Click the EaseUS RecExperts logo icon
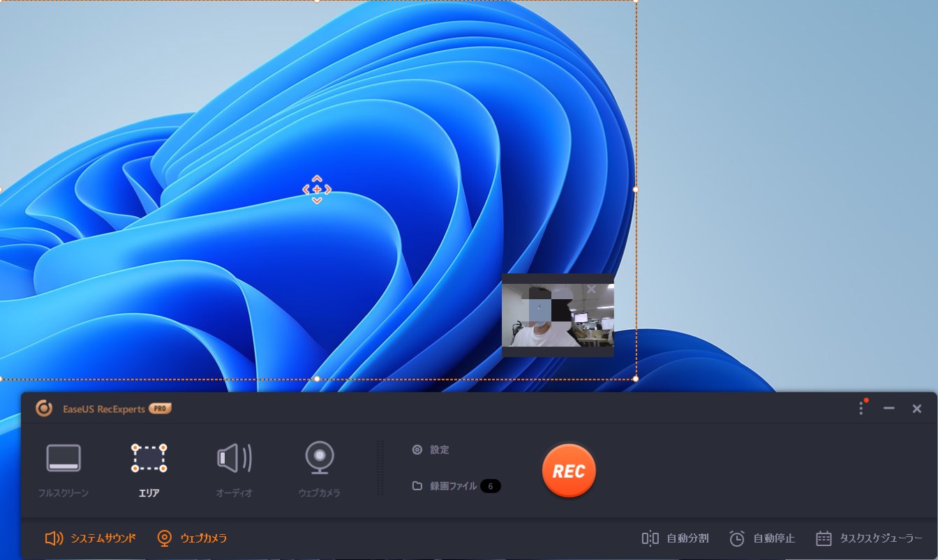The width and height of the screenshot is (938, 560). coord(44,409)
